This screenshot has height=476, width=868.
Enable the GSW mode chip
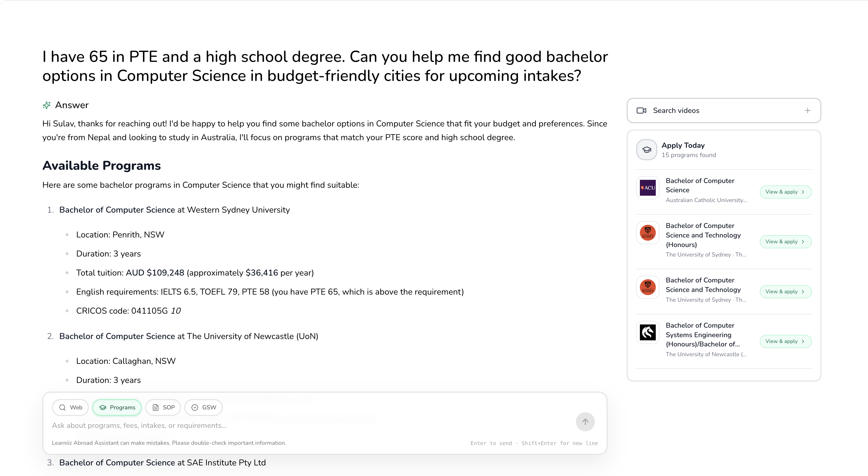204,408
